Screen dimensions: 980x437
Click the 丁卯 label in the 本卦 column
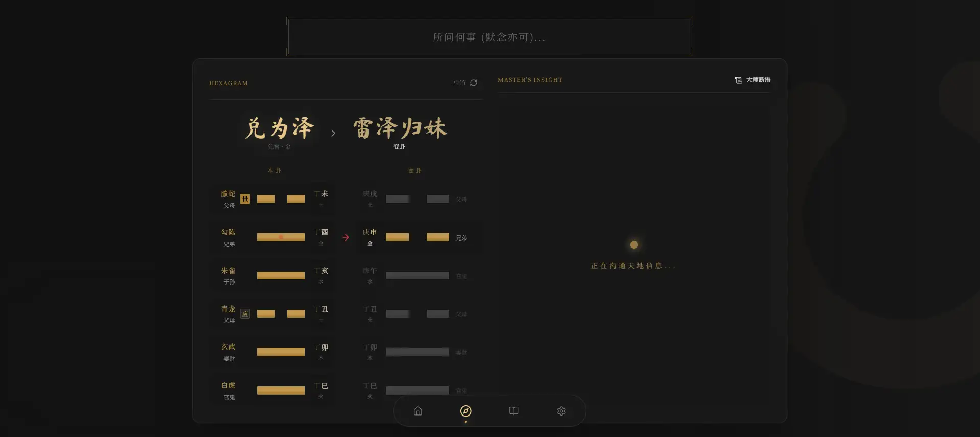click(321, 347)
